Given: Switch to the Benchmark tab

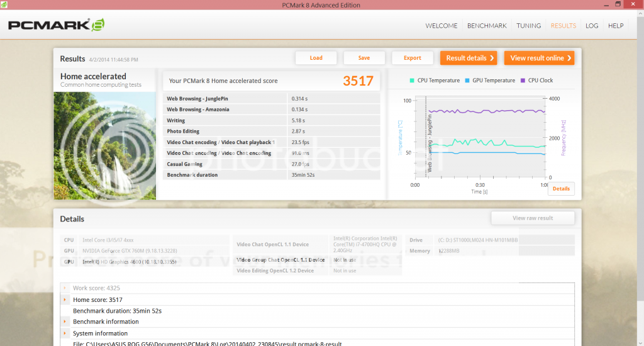Looking at the screenshot, I should click(487, 26).
